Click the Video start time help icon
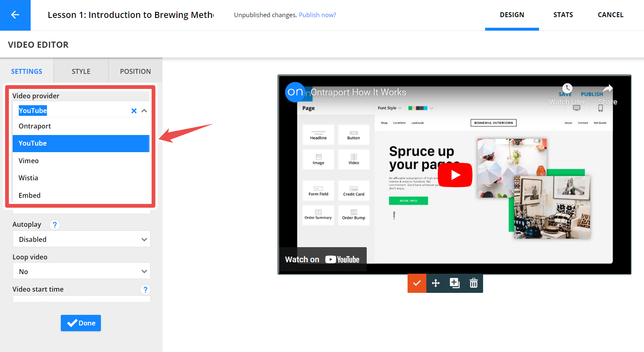644x352 pixels. pos(145,290)
